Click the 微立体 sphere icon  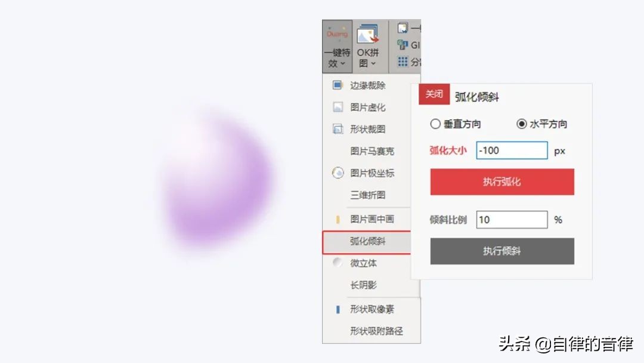tap(338, 262)
